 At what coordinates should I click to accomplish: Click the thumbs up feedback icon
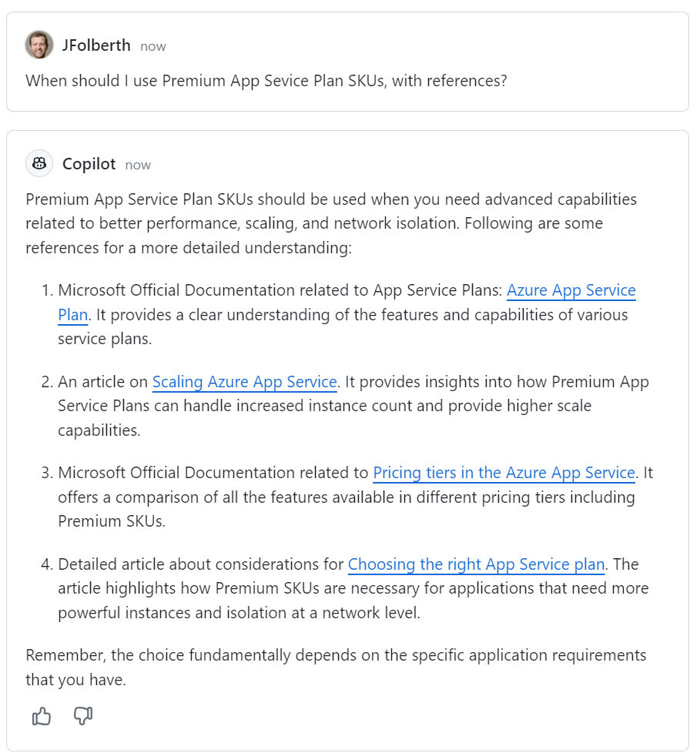42,717
